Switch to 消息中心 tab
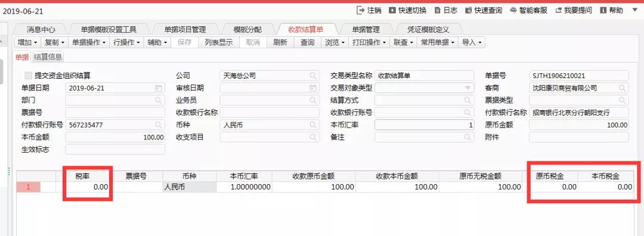Viewport: 644px width, 236px height. 41,30
